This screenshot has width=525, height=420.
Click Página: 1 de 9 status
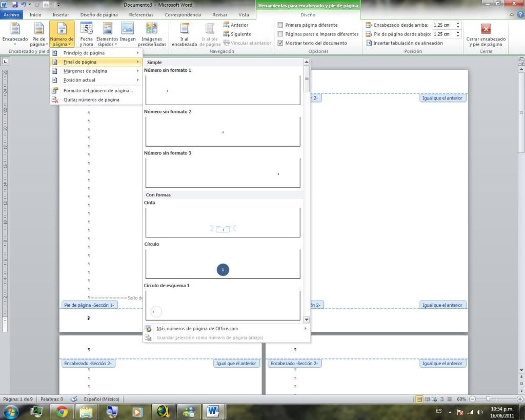tap(18, 399)
